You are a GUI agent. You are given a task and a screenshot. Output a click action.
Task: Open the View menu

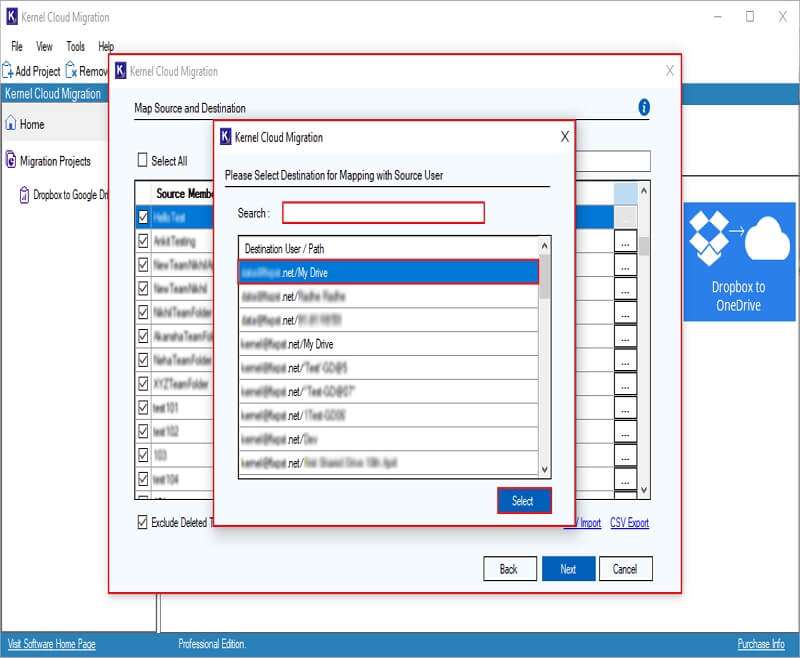pos(44,46)
